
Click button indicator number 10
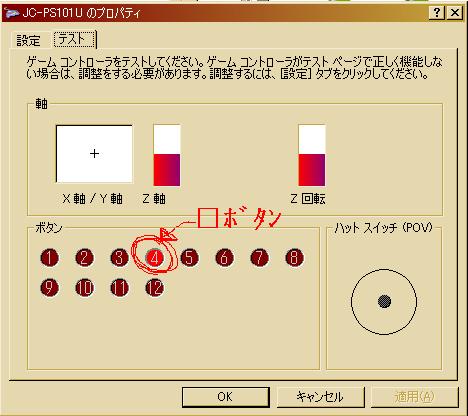point(84,288)
